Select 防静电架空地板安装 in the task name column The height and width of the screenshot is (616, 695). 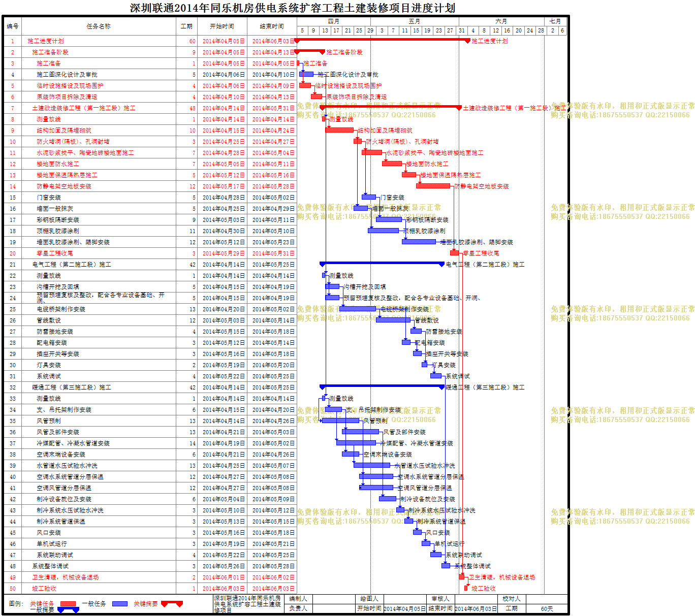point(64,186)
